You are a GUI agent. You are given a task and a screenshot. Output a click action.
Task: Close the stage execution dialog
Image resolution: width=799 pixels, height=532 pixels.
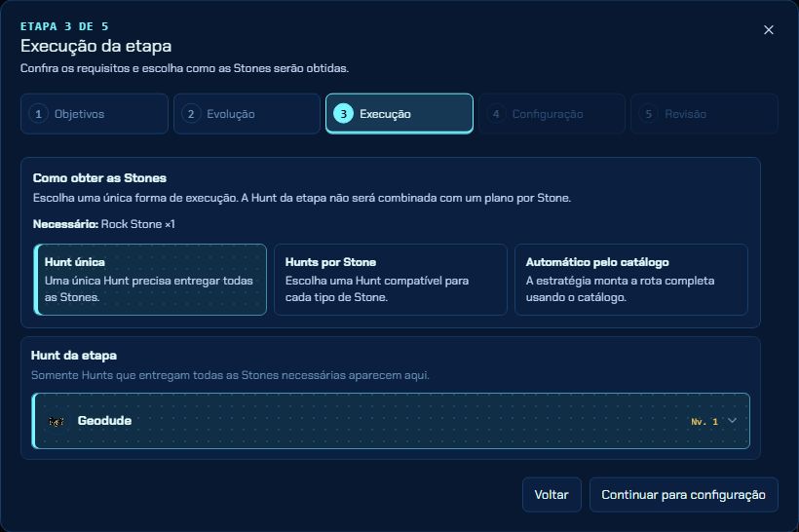[x=769, y=30]
